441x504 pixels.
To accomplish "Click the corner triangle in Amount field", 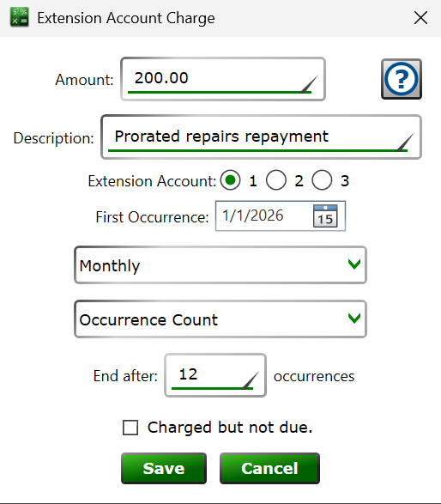I will (x=309, y=84).
